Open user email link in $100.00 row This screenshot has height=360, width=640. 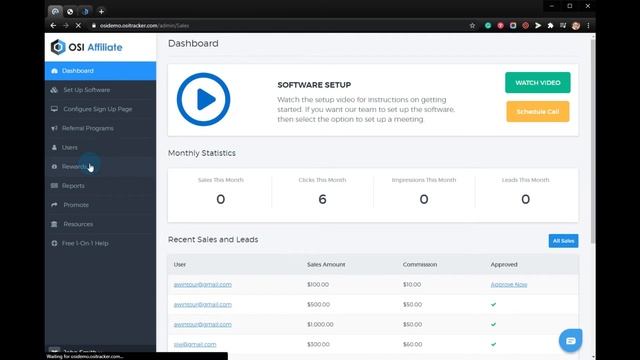click(x=203, y=285)
